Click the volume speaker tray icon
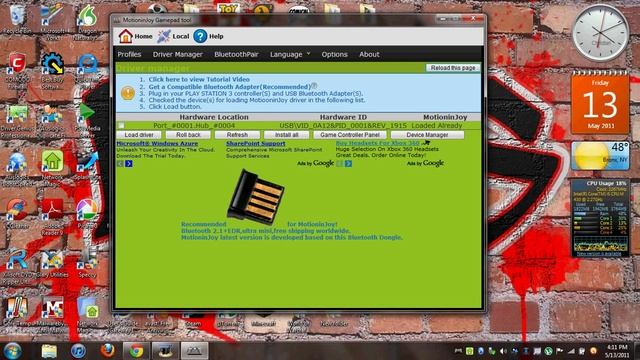 (x=503, y=351)
